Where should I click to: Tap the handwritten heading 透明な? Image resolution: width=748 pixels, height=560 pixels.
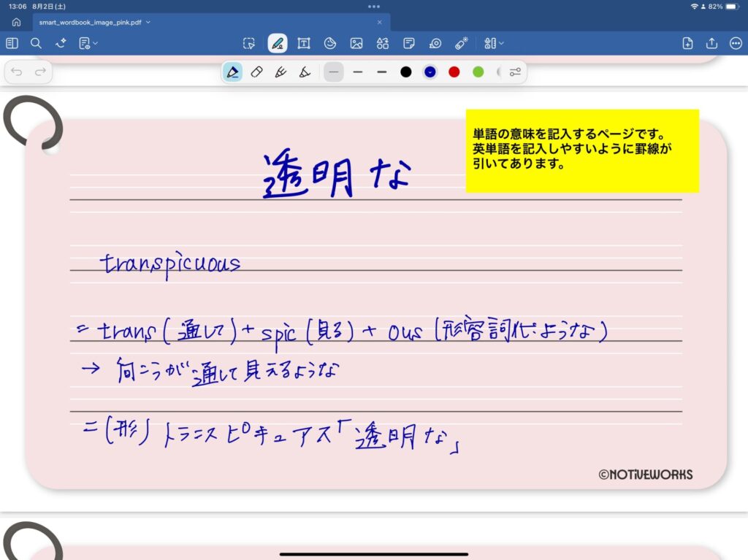point(336,173)
